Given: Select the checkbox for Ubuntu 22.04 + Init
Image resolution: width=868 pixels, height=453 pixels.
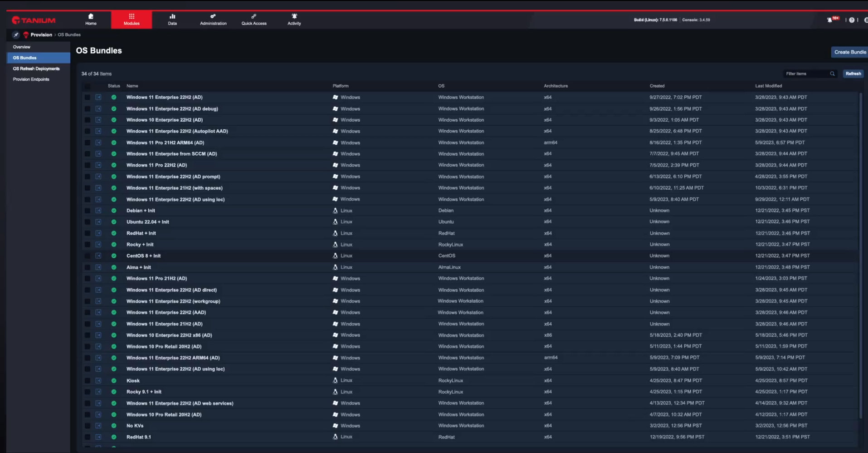Looking at the screenshot, I should click(87, 222).
